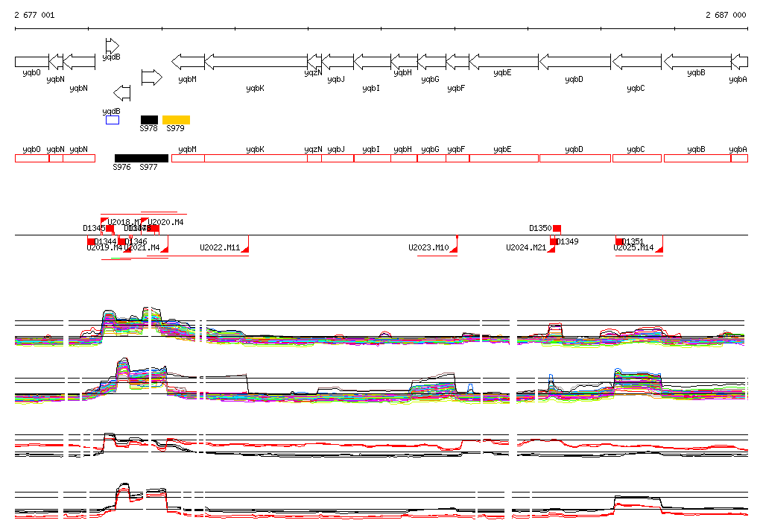Click the red yqbF box in lower track
This screenshot has height=532, width=763.
(458, 158)
